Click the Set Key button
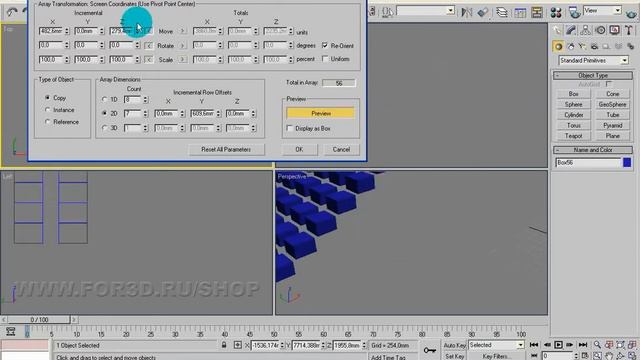This screenshot has width=640, height=360. pyautogui.click(x=454, y=356)
